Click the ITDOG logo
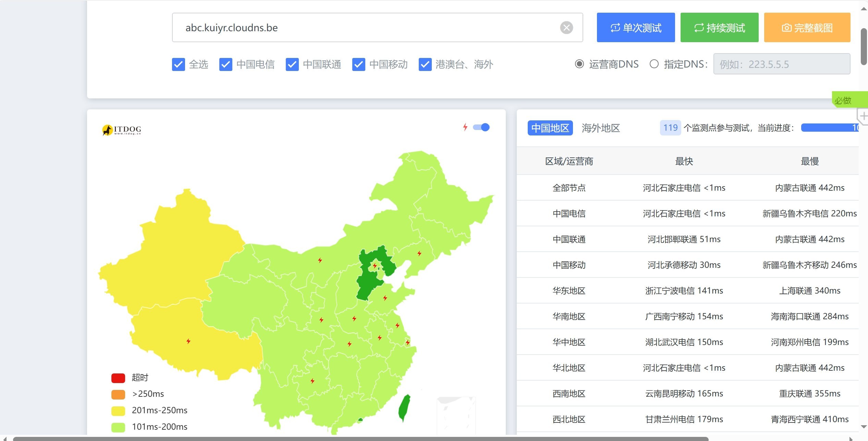The width and height of the screenshot is (868, 441). (122, 130)
